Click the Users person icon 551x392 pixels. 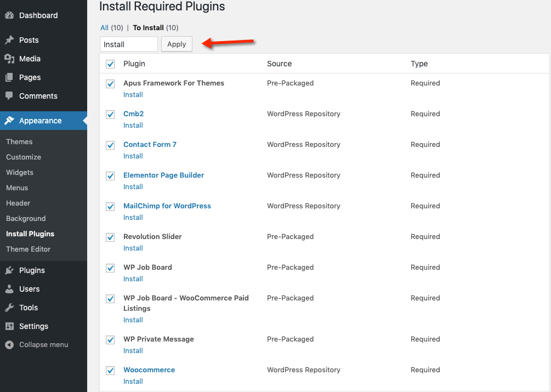tap(9, 289)
